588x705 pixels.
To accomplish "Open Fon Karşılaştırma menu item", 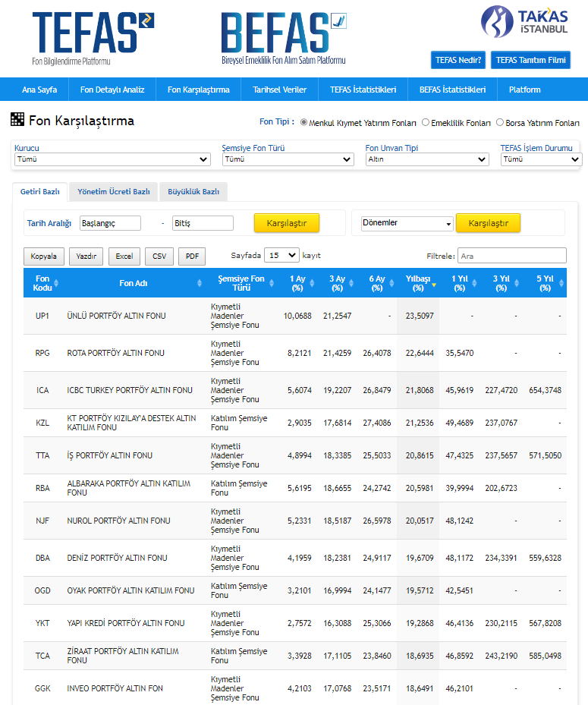I will pyautogui.click(x=199, y=90).
